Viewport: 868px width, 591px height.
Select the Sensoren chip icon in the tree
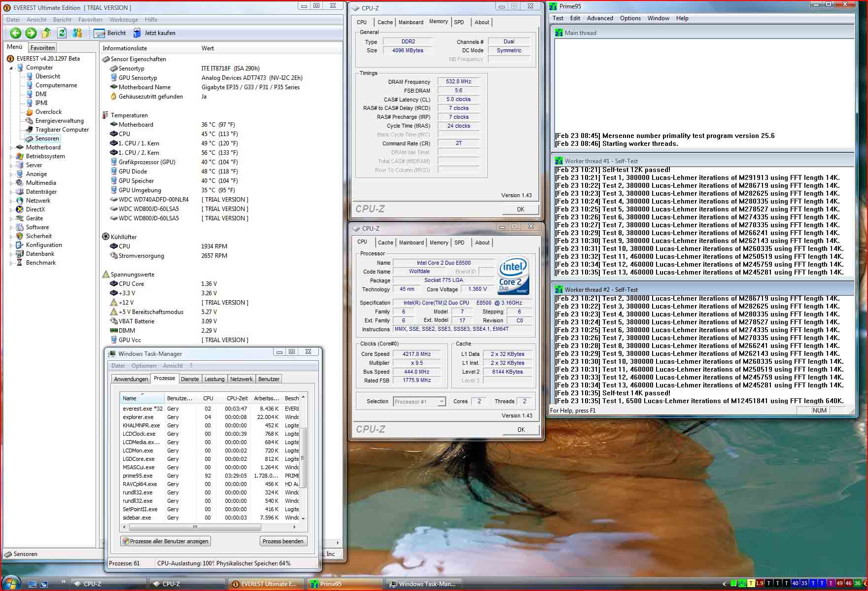point(30,139)
